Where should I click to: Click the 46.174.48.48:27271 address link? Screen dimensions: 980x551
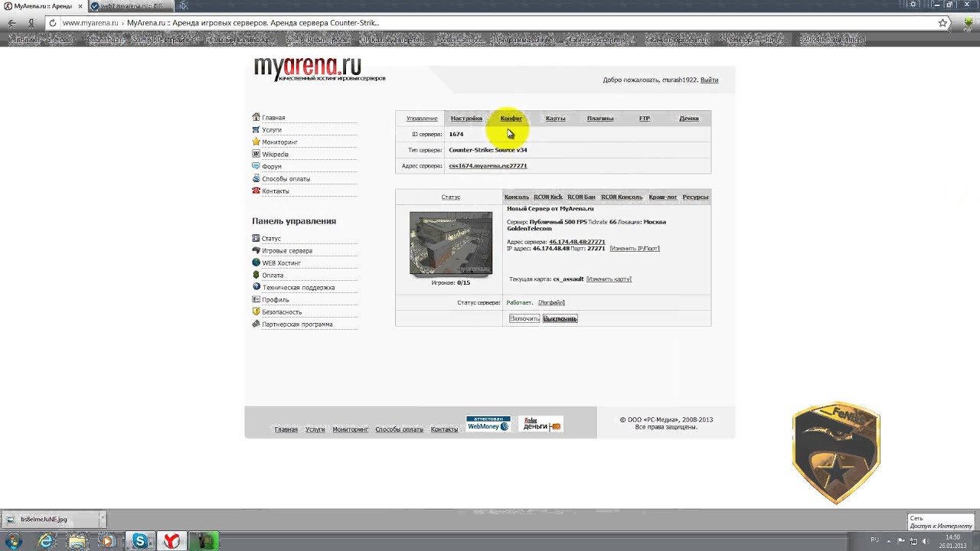pos(577,242)
